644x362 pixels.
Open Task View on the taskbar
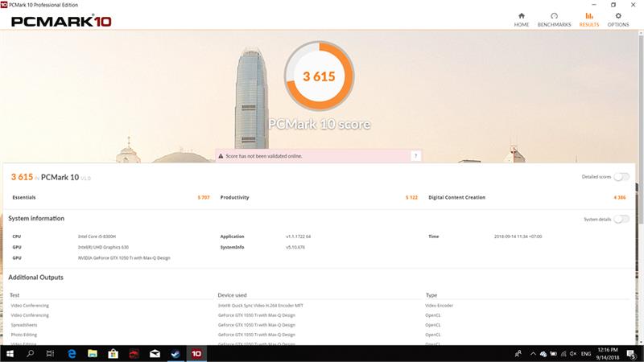[x=51, y=353]
